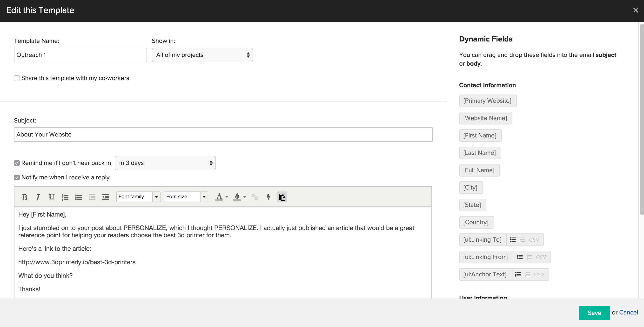Click the lightning bolt toolbar icon

tap(268, 197)
